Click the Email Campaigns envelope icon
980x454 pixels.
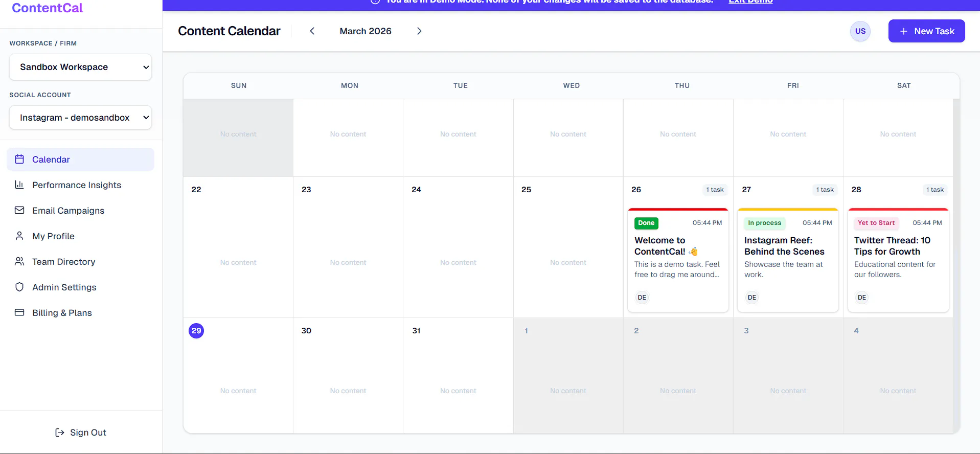[19, 210]
